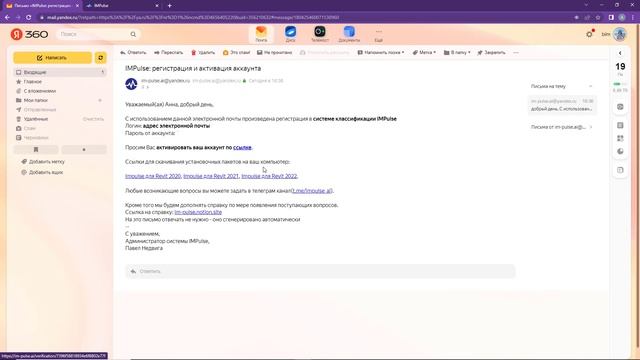640x360 pixels.
Task: Open the Метка label dropdown
Action: click(x=424, y=53)
